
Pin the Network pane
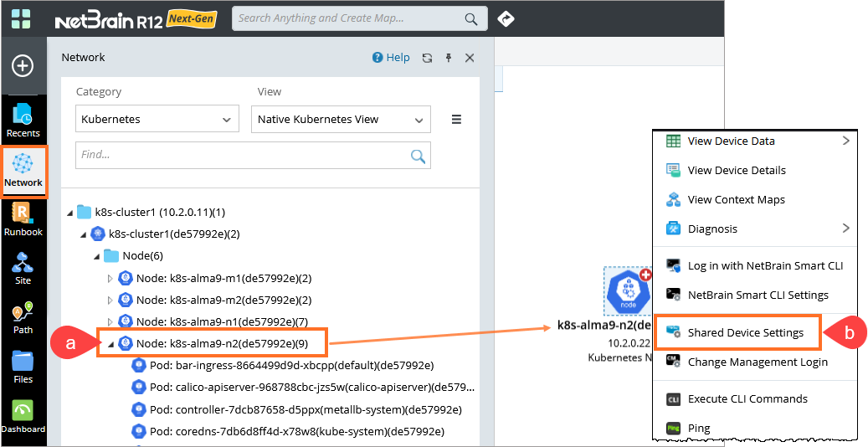click(x=449, y=58)
